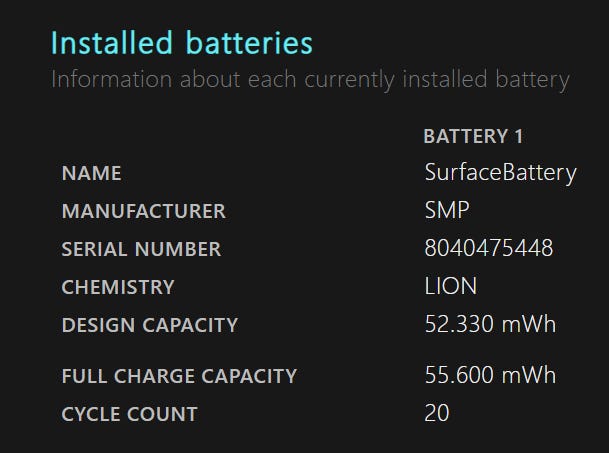The height and width of the screenshot is (453, 609).
Task: Click the FULL CHARGE CAPACITY label
Action: [179, 377]
